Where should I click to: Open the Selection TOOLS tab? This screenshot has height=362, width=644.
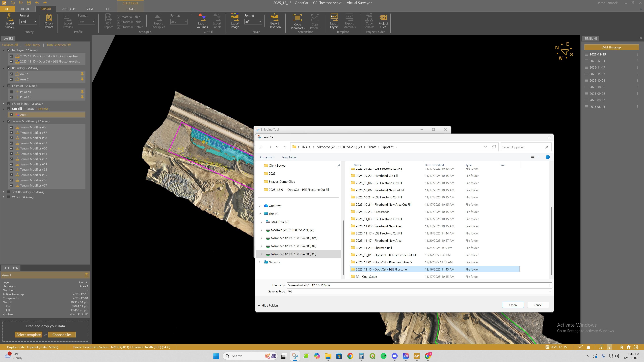coord(130,9)
